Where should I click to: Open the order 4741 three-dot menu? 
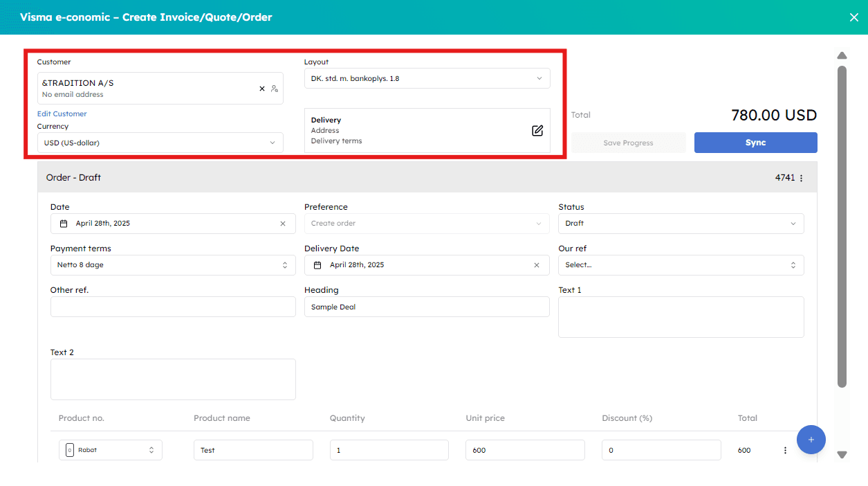(x=802, y=178)
